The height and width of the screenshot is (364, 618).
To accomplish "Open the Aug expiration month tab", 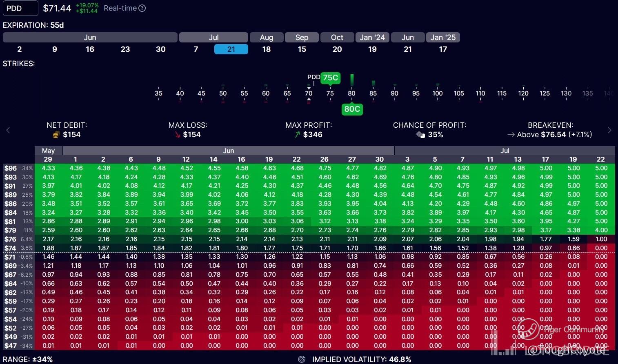I will [267, 38].
